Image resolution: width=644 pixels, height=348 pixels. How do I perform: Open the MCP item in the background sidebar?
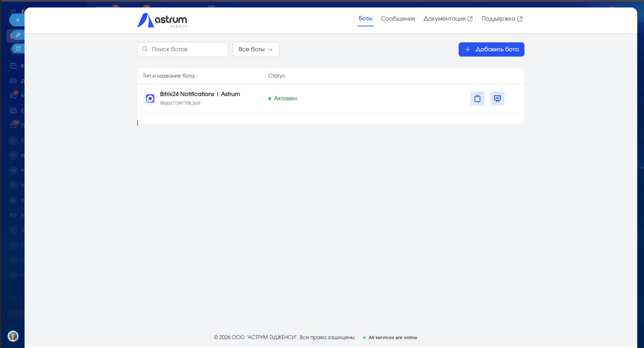tap(13, 215)
